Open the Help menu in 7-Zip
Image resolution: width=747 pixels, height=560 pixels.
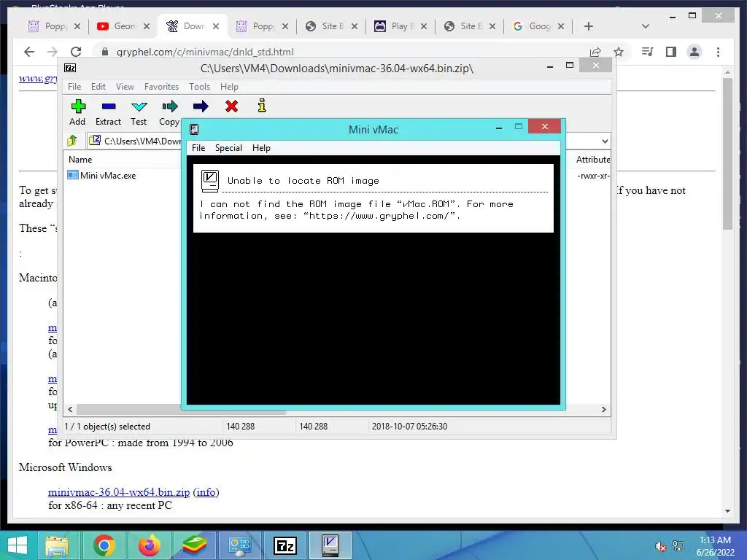tap(229, 87)
